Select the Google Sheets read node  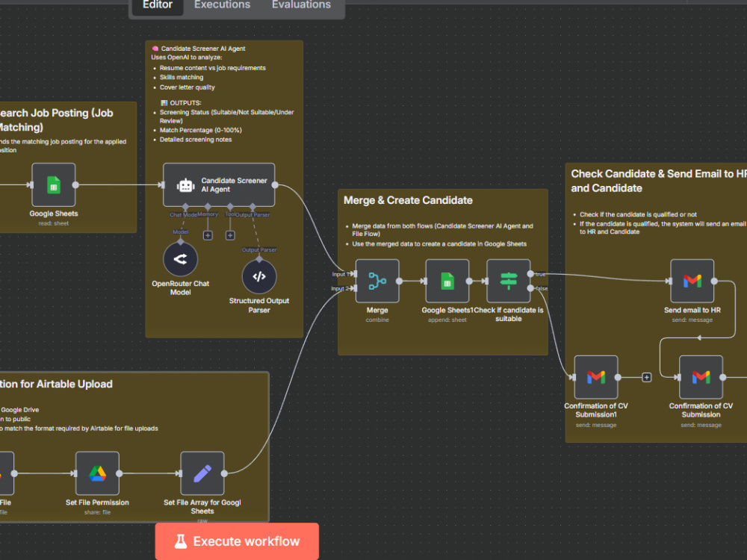[x=53, y=184]
